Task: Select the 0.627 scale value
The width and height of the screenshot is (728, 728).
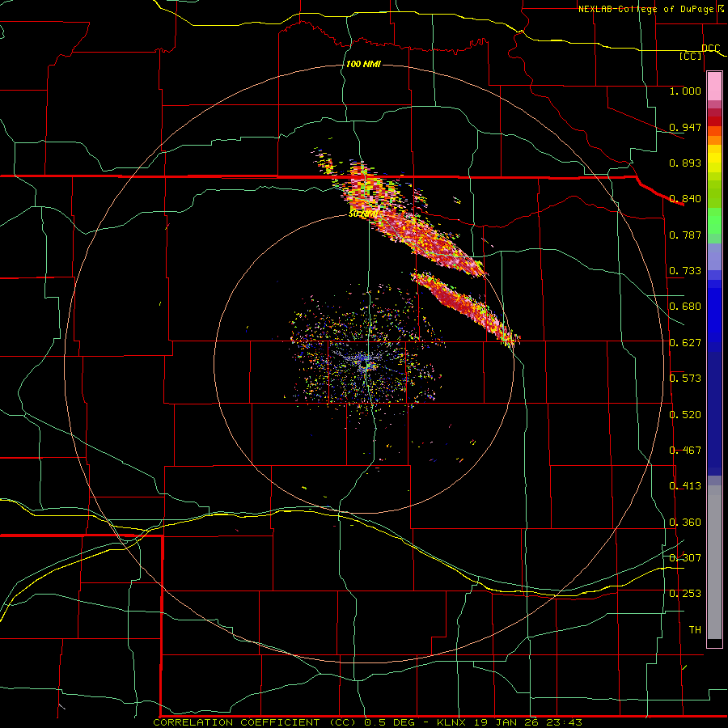Action: (x=685, y=343)
